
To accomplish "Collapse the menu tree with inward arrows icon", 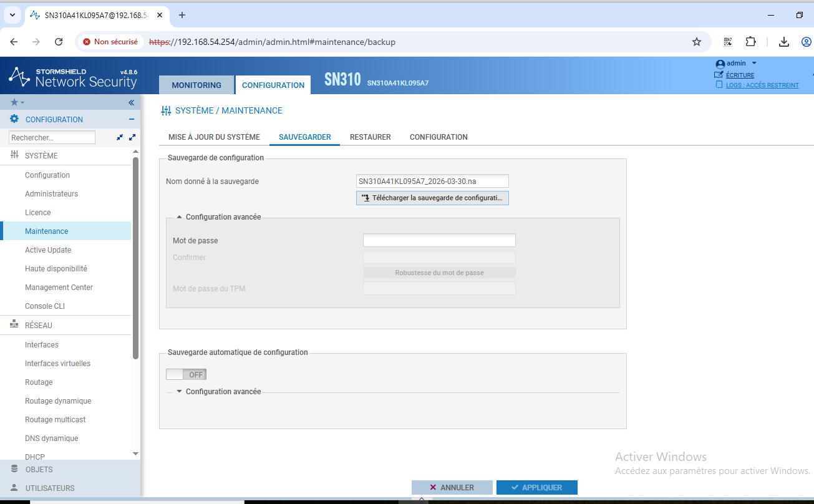I will [119, 137].
